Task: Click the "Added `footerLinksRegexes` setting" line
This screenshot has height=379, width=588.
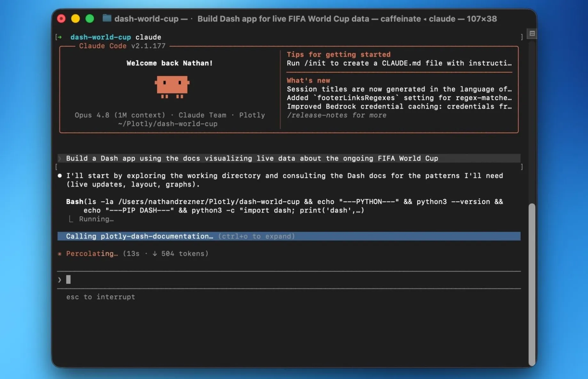Action: click(399, 98)
